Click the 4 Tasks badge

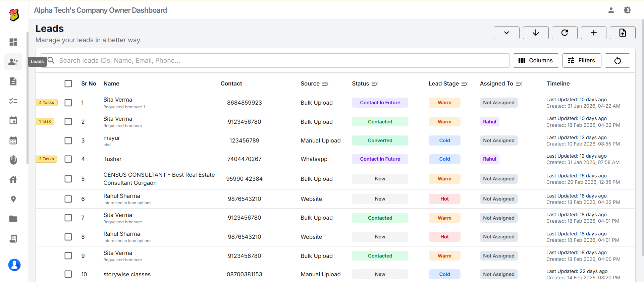tap(47, 103)
